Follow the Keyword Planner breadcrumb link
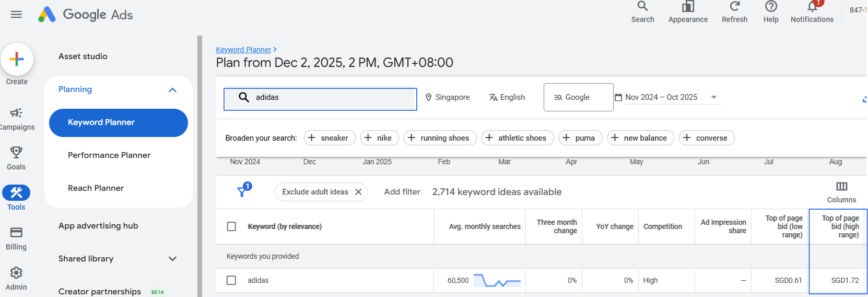The image size is (868, 297). 243,50
